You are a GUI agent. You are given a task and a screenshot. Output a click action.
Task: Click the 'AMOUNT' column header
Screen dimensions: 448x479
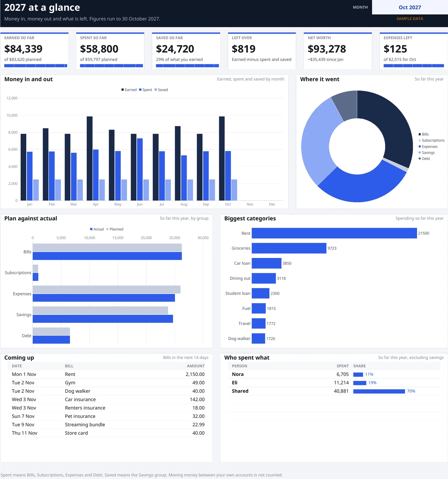(x=196, y=366)
